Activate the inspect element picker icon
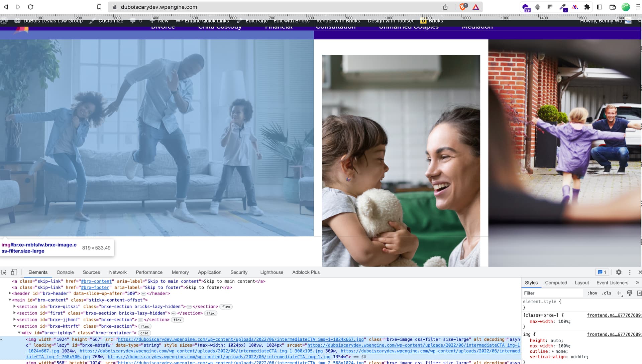Image resolution: width=642 pixels, height=364 pixels. pyautogui.click(x=4, y=272)
